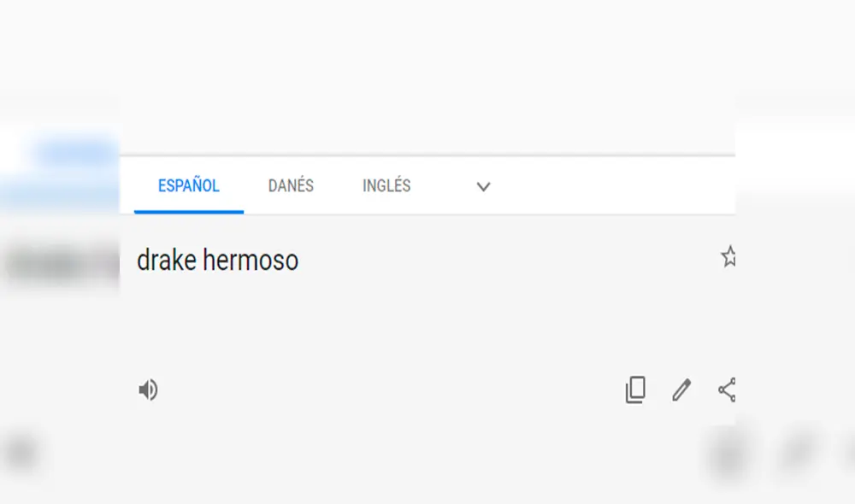The image size is (855, 504).
Task: Open sharing options with the share icon
Action: point(726,390)
